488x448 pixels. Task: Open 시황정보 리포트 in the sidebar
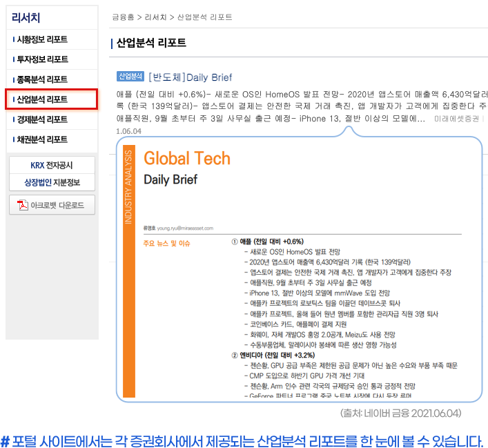(42, 40)
